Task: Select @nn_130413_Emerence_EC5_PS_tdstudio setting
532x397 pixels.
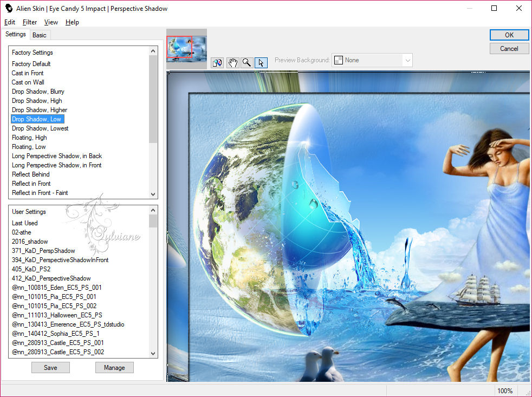Action: [68, 324]
